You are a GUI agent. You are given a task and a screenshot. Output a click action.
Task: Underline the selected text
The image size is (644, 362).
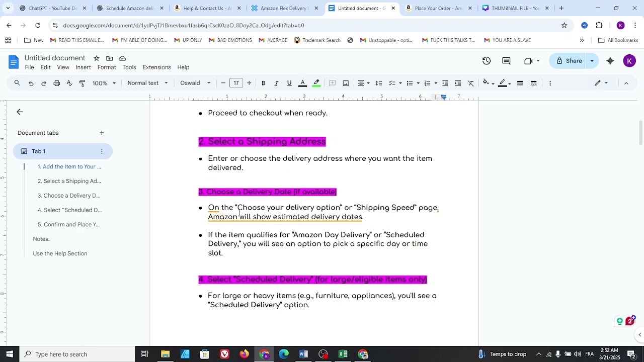point(289,83)
